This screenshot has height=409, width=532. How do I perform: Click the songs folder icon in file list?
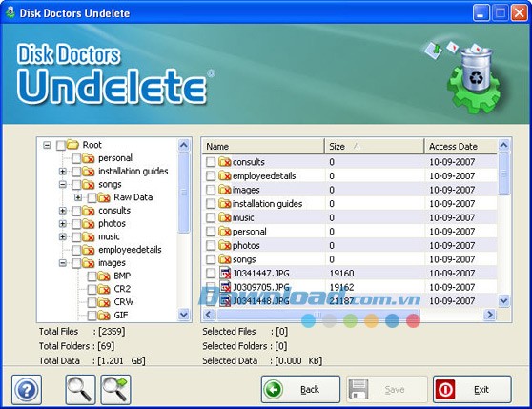225,259
